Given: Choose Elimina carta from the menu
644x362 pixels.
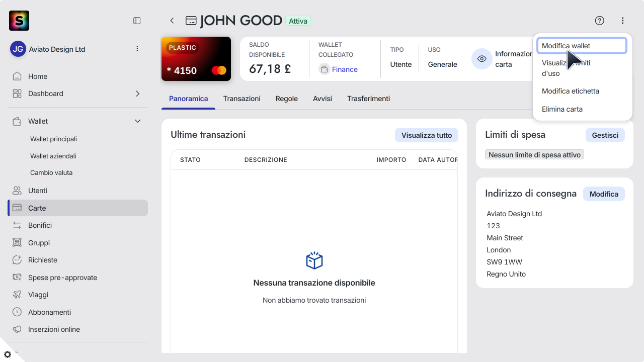Looking at the screenshot, I should (x=582, y=109).
